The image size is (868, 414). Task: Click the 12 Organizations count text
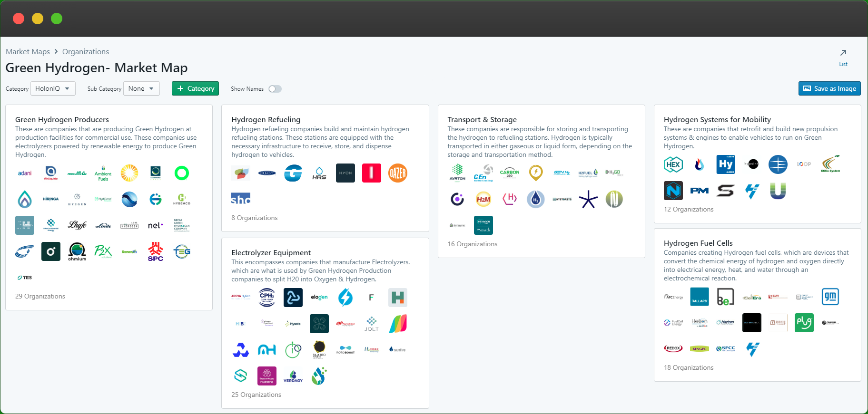coord(689,209)
